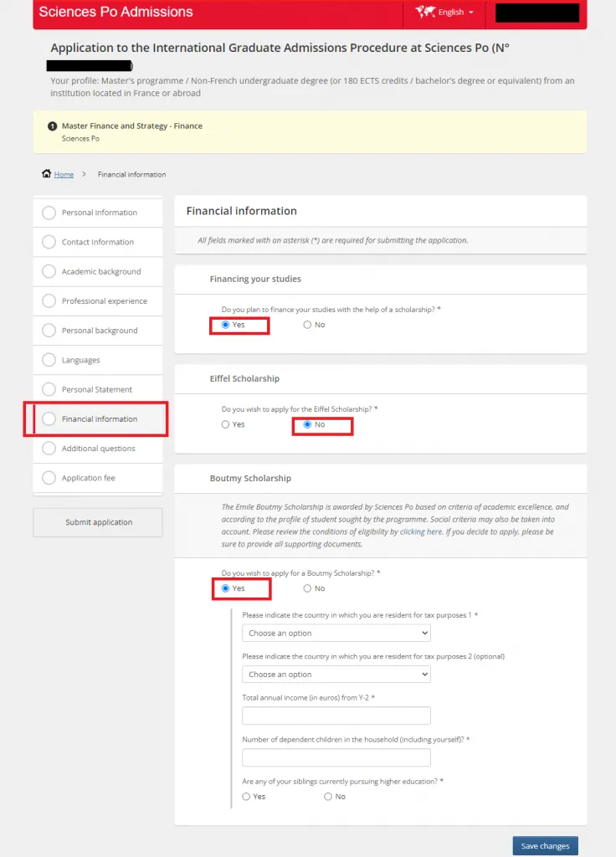Open tax residence country 1 dropdown
Viewport: 616px width, 857px height.
(x=336, y=633)
